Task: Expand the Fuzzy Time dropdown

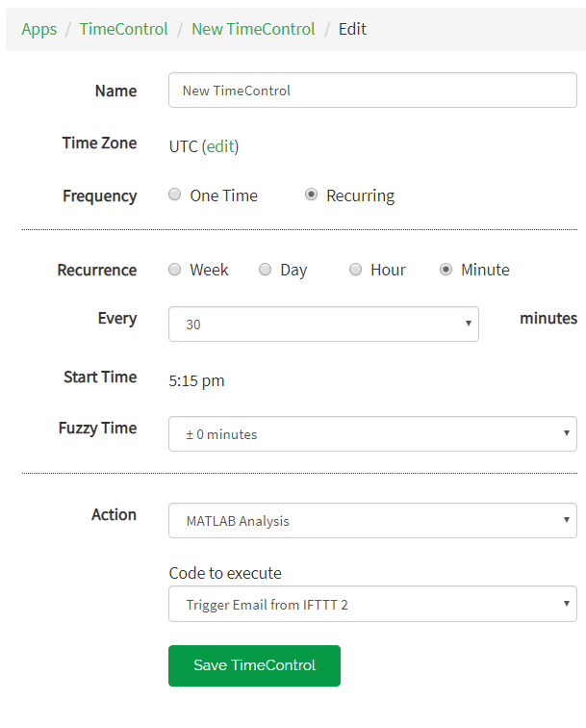Action: [372, 434]
